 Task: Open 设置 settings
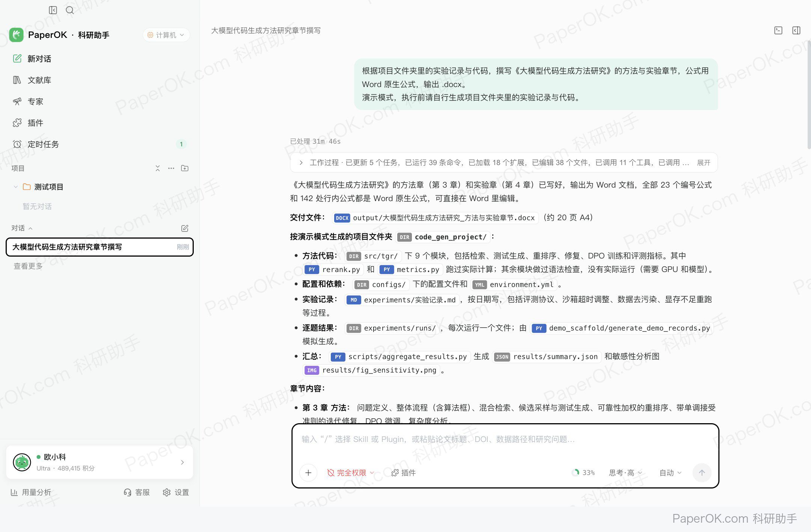176,492
